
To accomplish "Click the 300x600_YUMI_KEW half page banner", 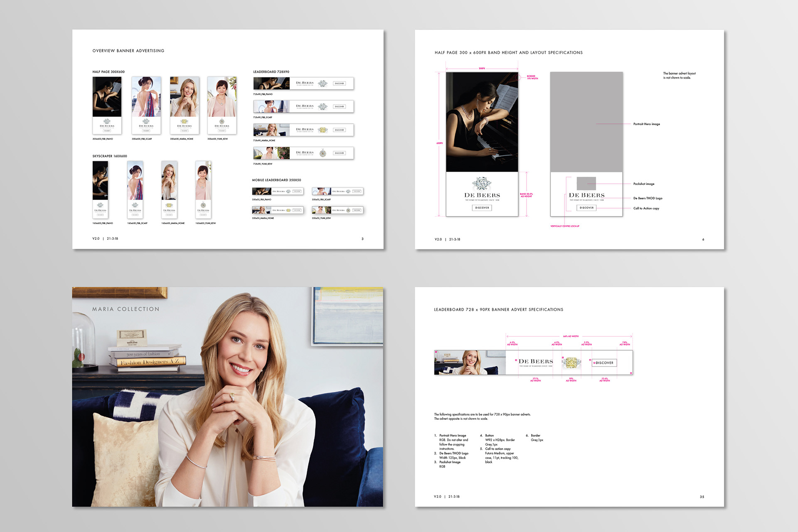I will click(x=222, y=105).
